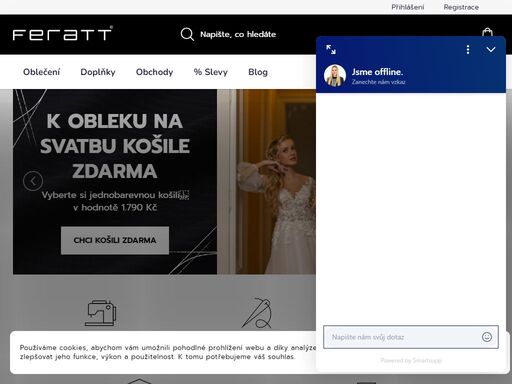
Task: Click the sewing machine icon
Action: pos(100,313)
